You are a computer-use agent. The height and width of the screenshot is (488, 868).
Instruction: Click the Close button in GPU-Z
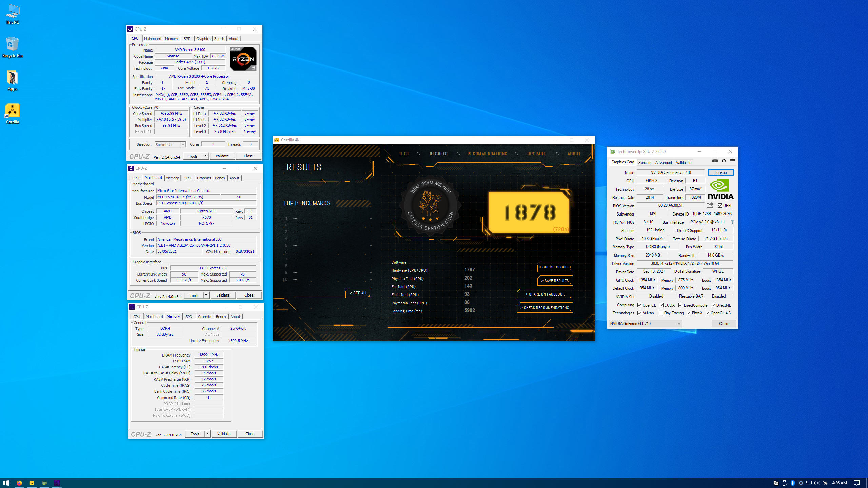[x=724, y=324]
